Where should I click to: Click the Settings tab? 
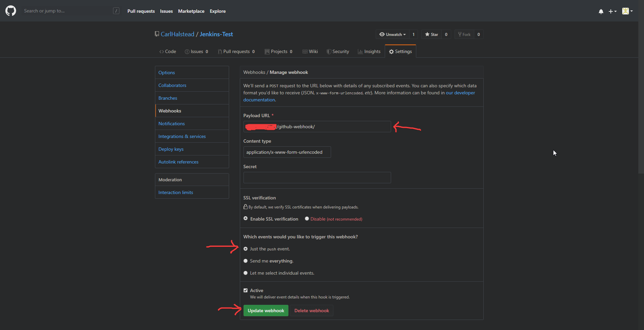400,51
